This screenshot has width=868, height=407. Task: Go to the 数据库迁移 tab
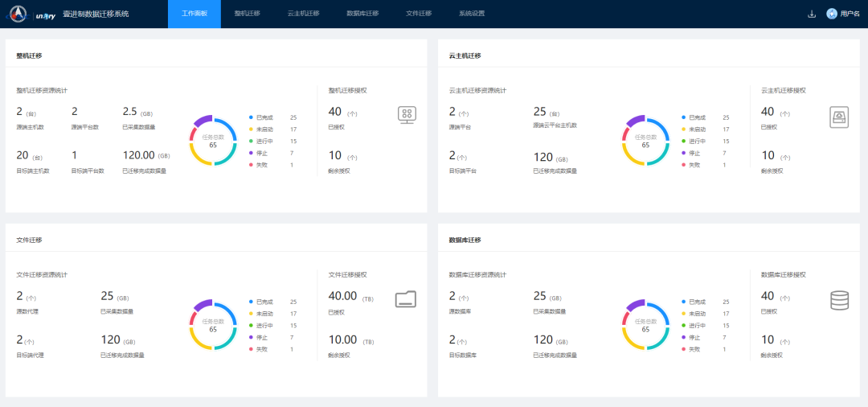tap(362, 14)
